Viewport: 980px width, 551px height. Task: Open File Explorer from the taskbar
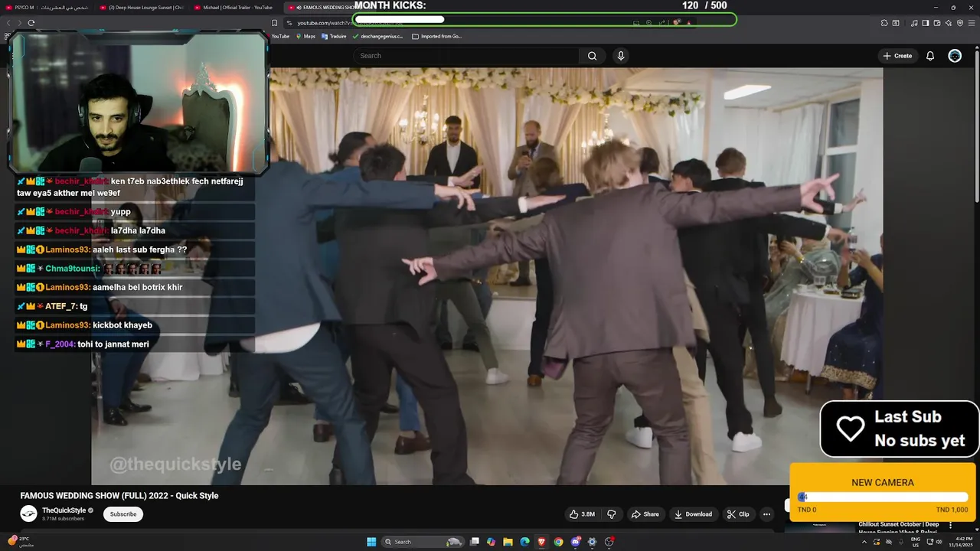(508, 542)
